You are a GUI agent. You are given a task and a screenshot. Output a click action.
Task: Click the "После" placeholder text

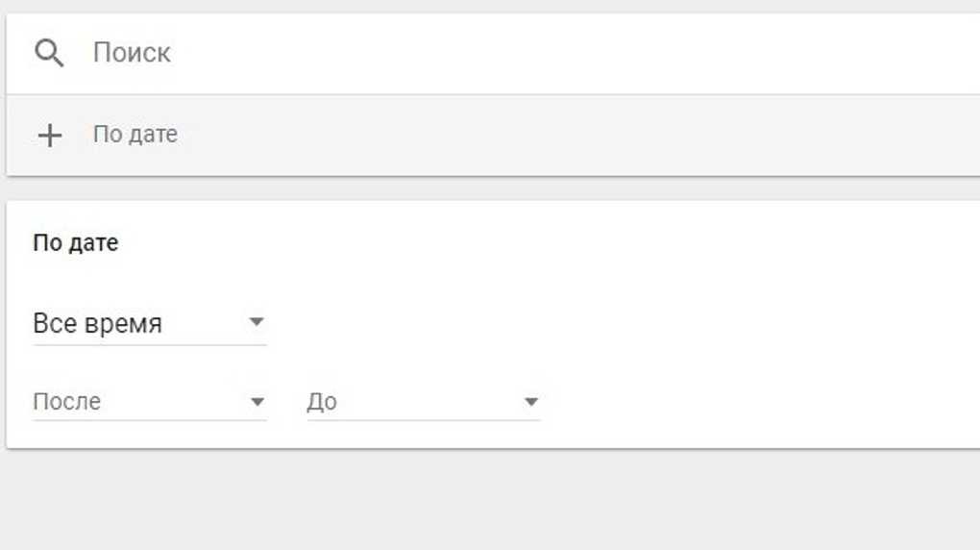point(67,402)
